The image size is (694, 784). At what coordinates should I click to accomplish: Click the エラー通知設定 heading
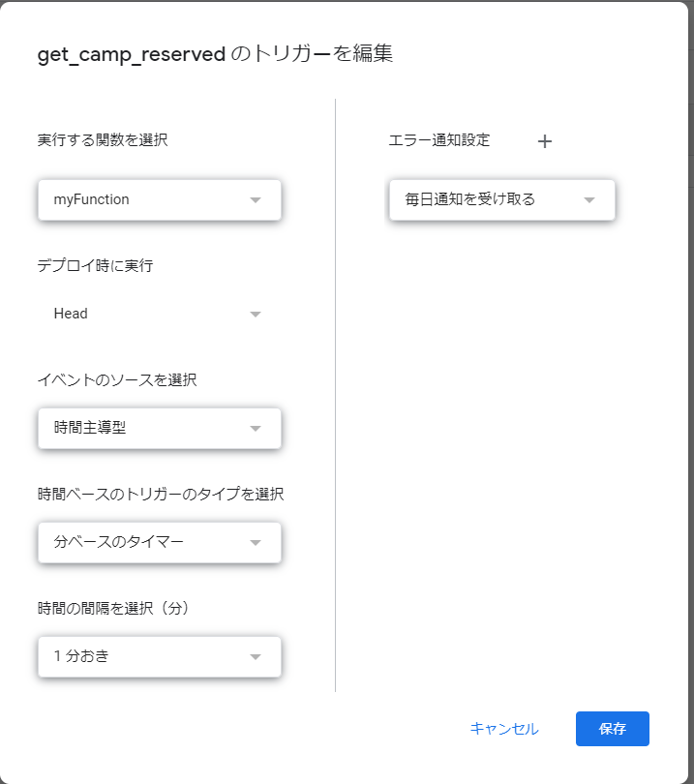439,140
